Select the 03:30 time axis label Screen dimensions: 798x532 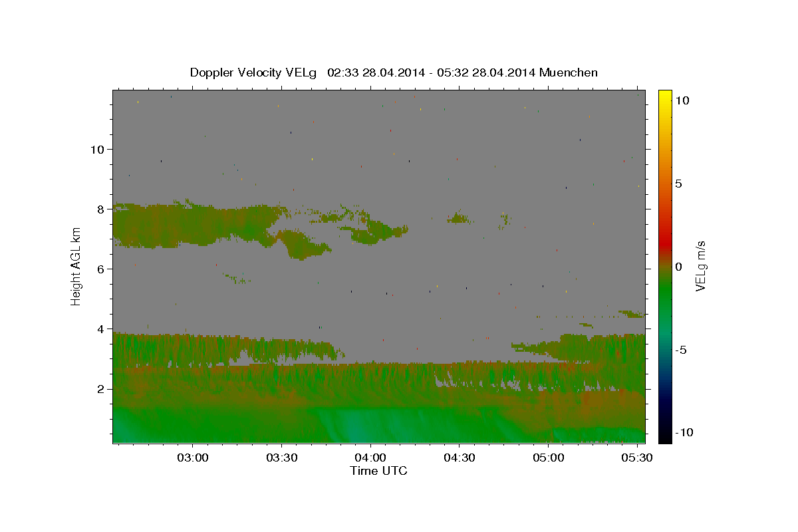coord(281,458)
